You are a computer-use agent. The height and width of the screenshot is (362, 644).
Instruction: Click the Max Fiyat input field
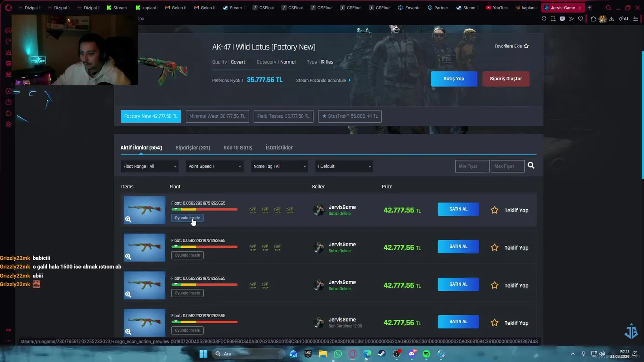(x=507, y=166)
